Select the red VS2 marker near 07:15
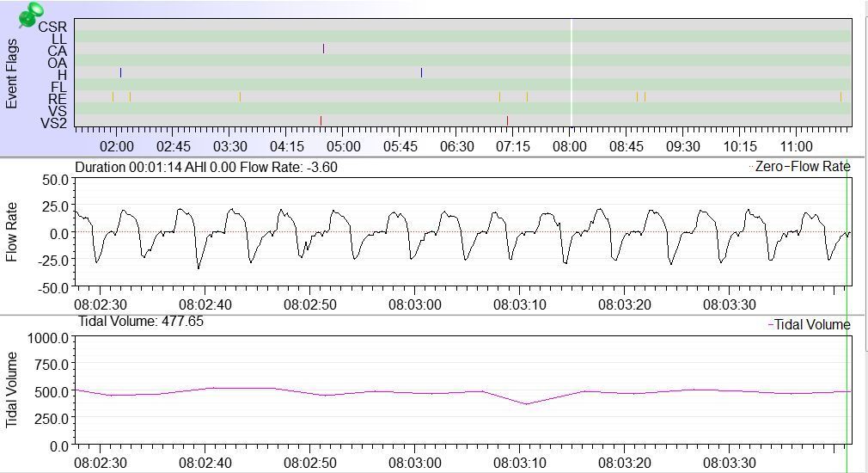This screenshot has height=473, width=868. pos(507,121)
